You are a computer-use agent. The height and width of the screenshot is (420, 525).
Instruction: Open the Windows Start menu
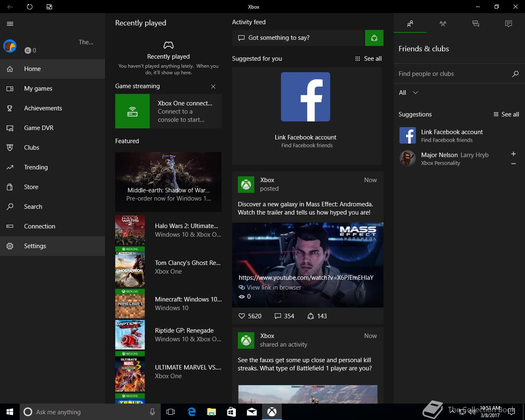[10, 412]
